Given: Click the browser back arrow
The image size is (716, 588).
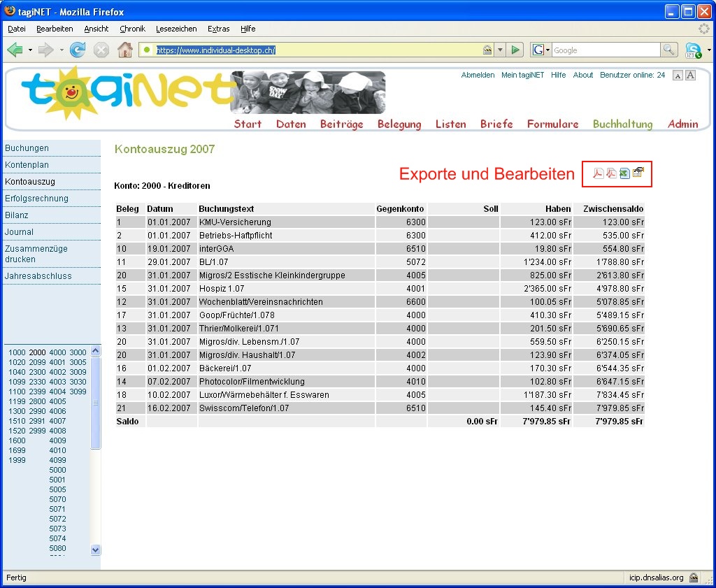Looking at the screenshot, I should tap(15, 50).
